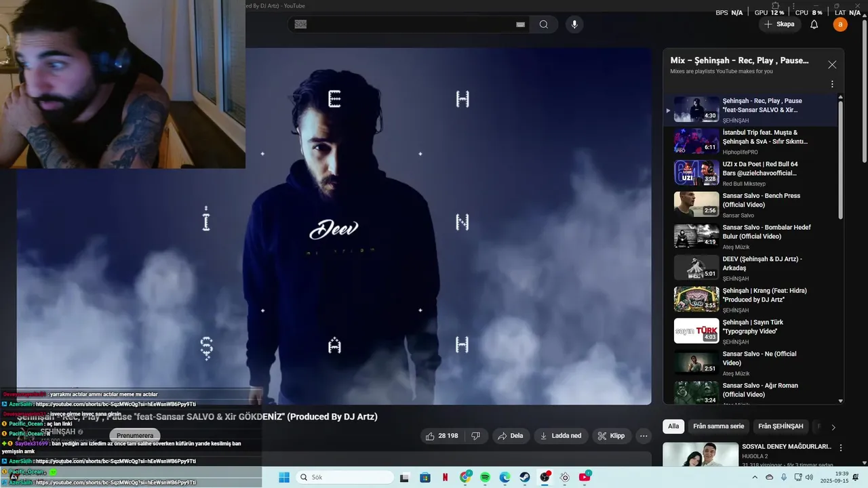The height and width of the screenshot is (488, 868).
Task: Play Şehinşah | Sayın Türk Typography Video
Action: (750, 331)
